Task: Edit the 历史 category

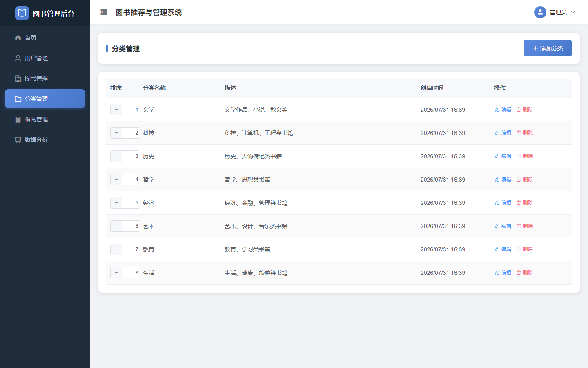Action: [503, 156]
